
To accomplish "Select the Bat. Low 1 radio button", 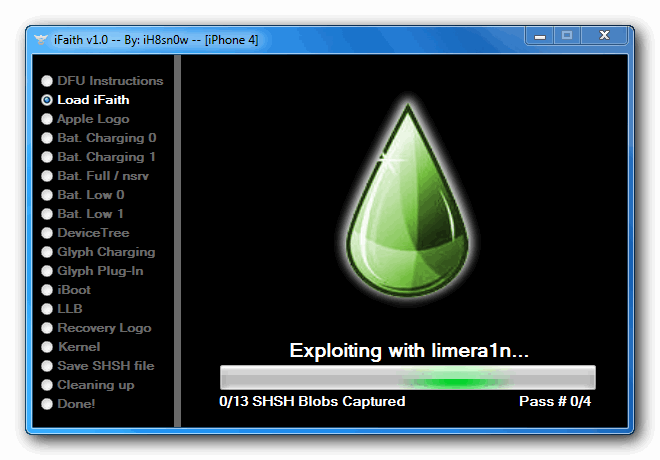I will [x=47, y=214].
